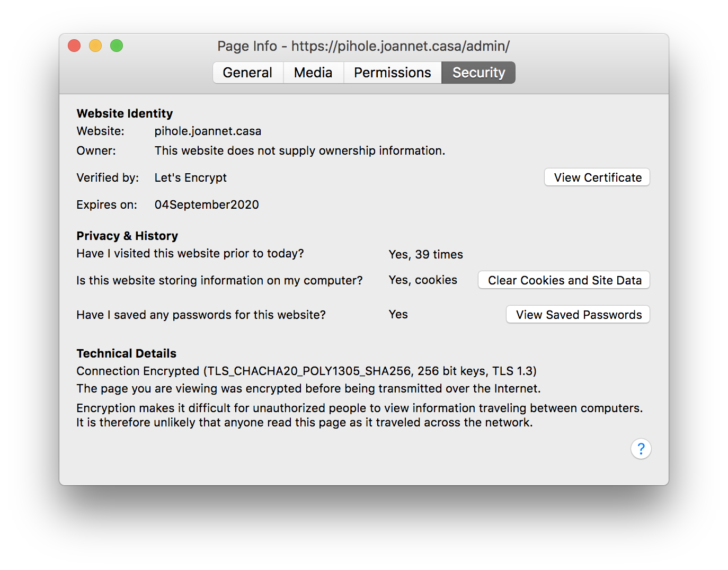
Task: Switch to the Media tab
Action: click(313, 73)
